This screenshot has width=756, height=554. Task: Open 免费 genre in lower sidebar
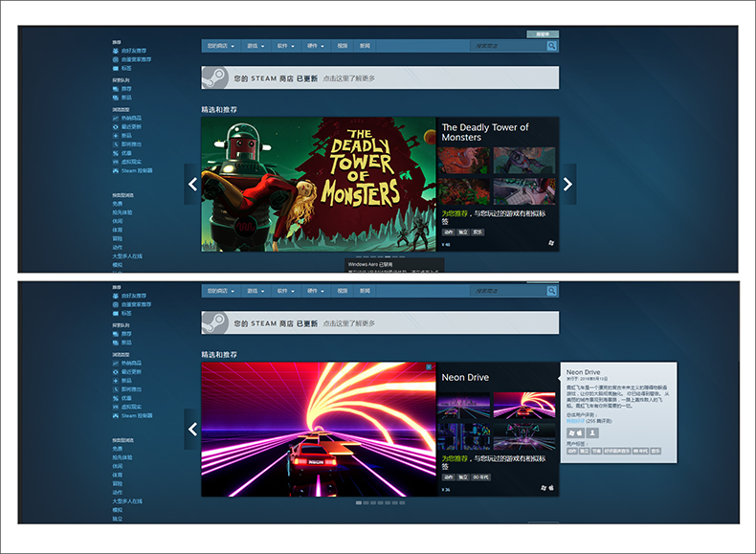click(117, 449)
